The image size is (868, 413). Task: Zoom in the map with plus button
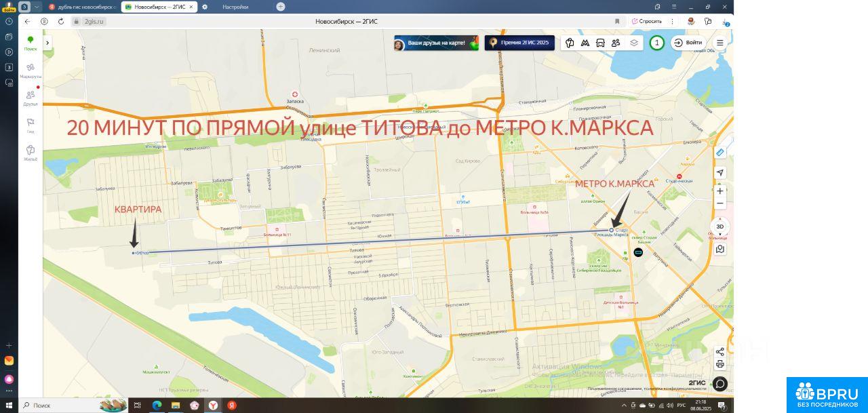720,191
